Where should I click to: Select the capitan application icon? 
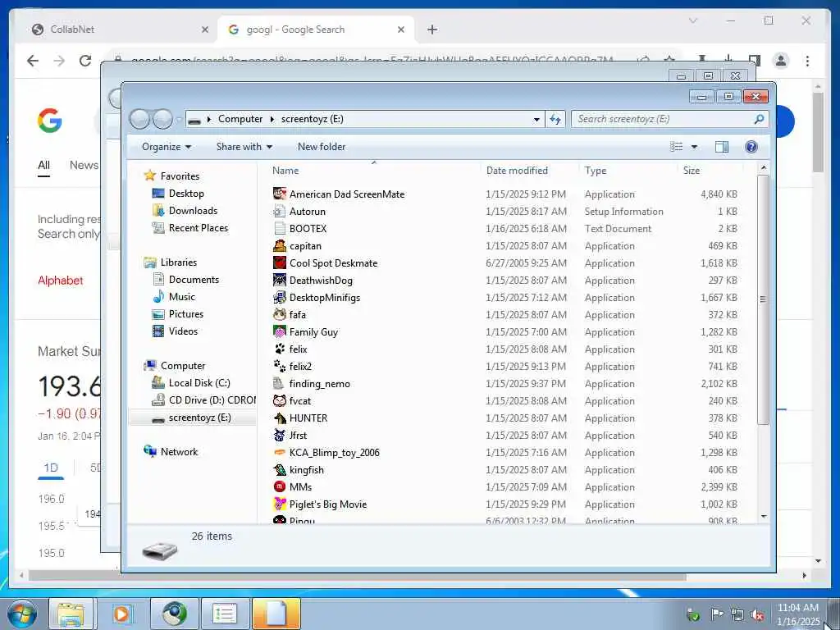coord(279,246)
